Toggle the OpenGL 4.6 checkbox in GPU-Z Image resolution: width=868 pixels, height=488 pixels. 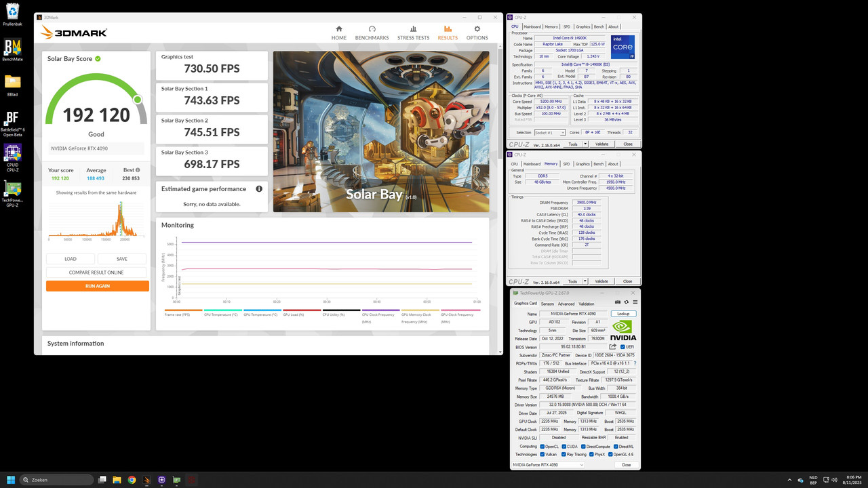click(611, 454)
